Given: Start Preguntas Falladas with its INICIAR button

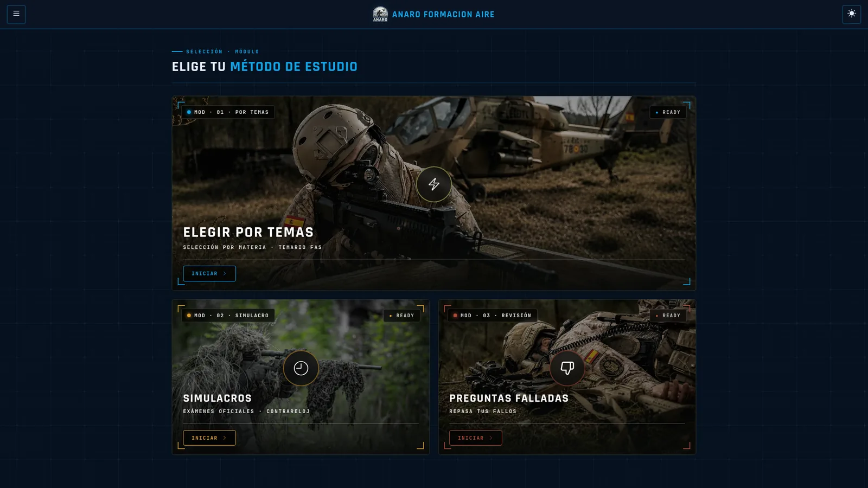Looking at the screenshot, I should pyautogui.click(x=476, y=438).
